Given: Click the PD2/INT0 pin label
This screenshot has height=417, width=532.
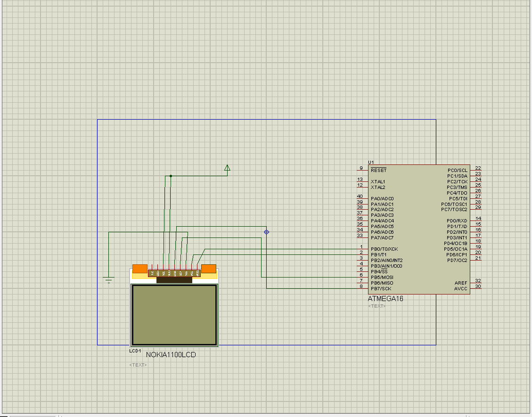Looking at the screenshot, I should click(x=457, y=232).
